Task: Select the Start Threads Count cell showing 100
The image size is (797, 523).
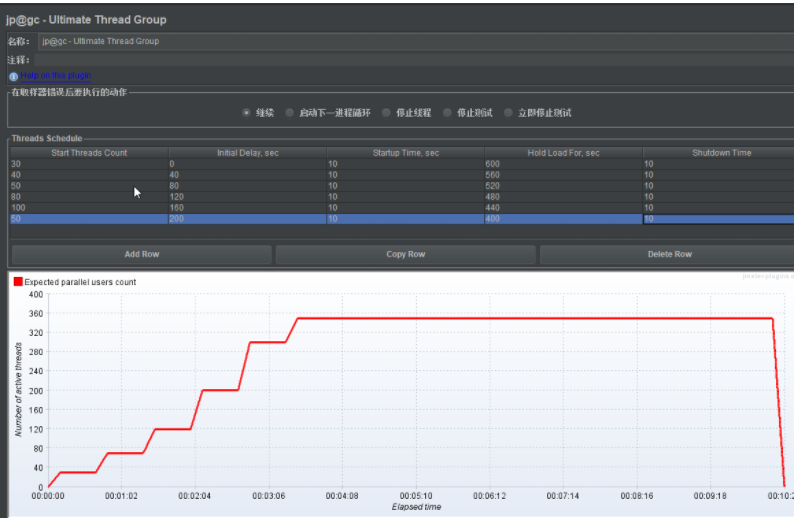Action: click(x=89, y=208)
